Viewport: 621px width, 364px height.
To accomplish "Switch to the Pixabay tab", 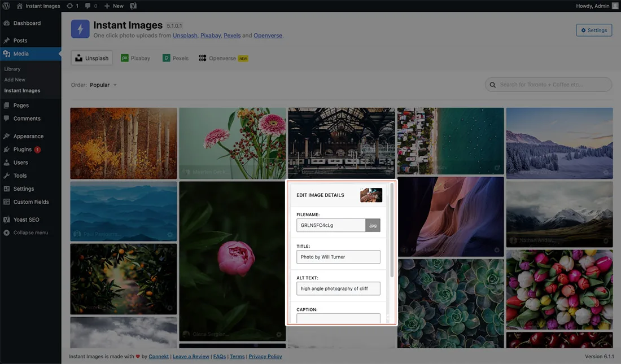I will point(135,58).
